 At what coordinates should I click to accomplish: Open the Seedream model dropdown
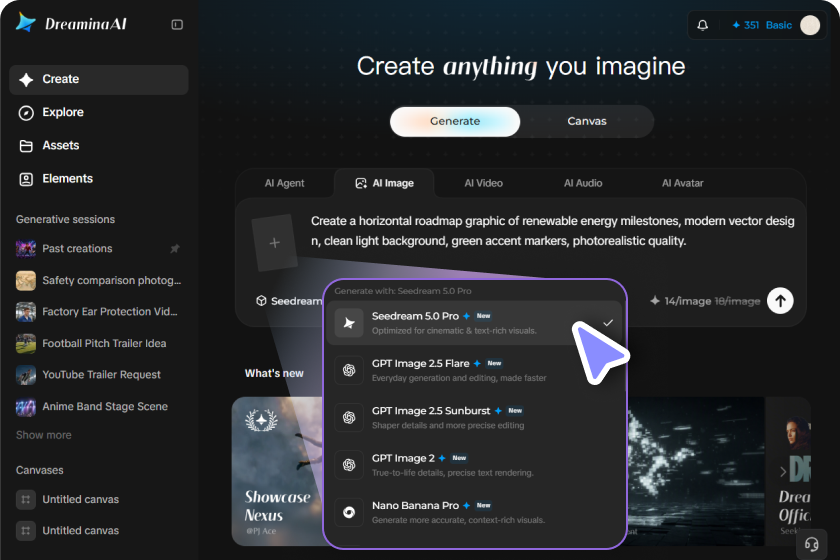[x=289, y=301]
